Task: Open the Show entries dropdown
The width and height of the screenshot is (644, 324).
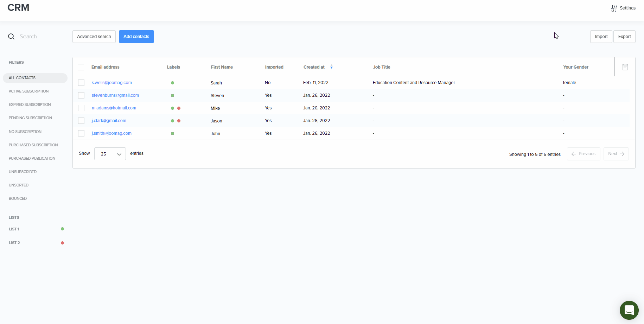Action: 110,154
